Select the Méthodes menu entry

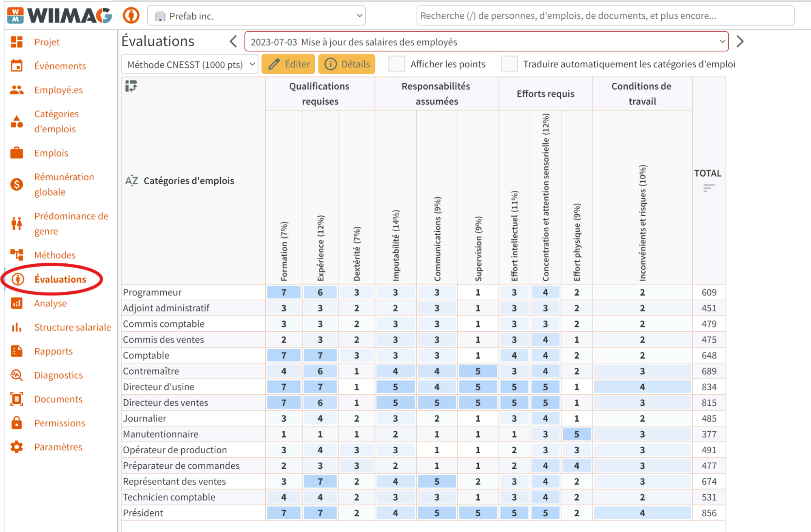[55, 255]
